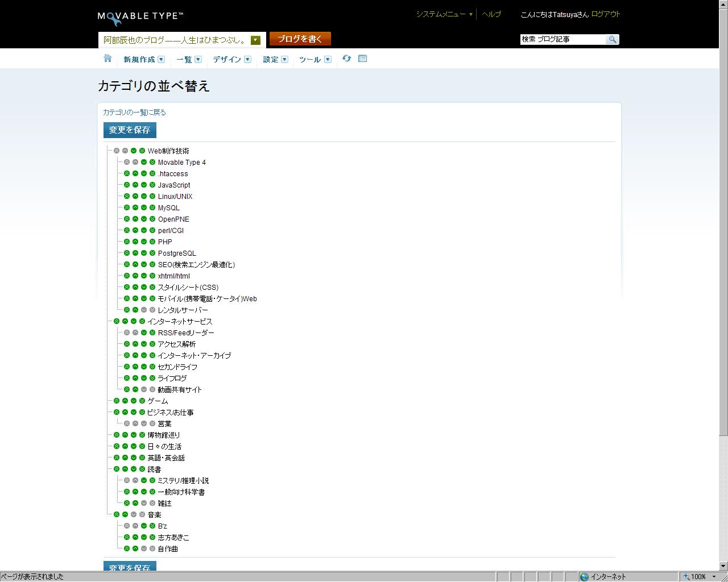Move xhtml/html down one position
This screenshot has height=582, width=728.
tap(144, 276)
